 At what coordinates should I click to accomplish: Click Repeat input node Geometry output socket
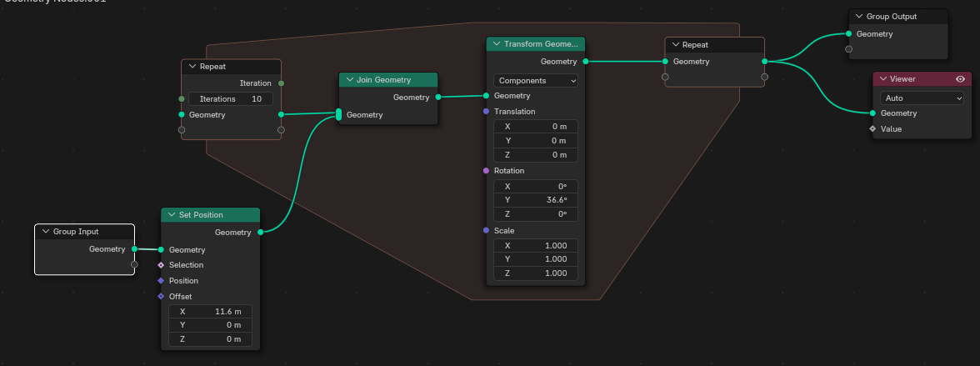282,114
